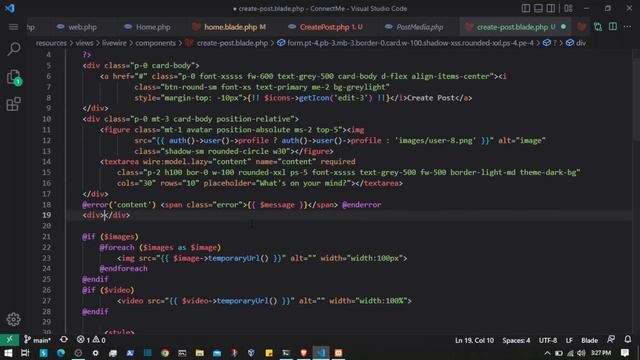Click the feedback/account icon in status bar
Image resolution: width=640 pixels, height=360 pixels.
(x=611, y=340)
